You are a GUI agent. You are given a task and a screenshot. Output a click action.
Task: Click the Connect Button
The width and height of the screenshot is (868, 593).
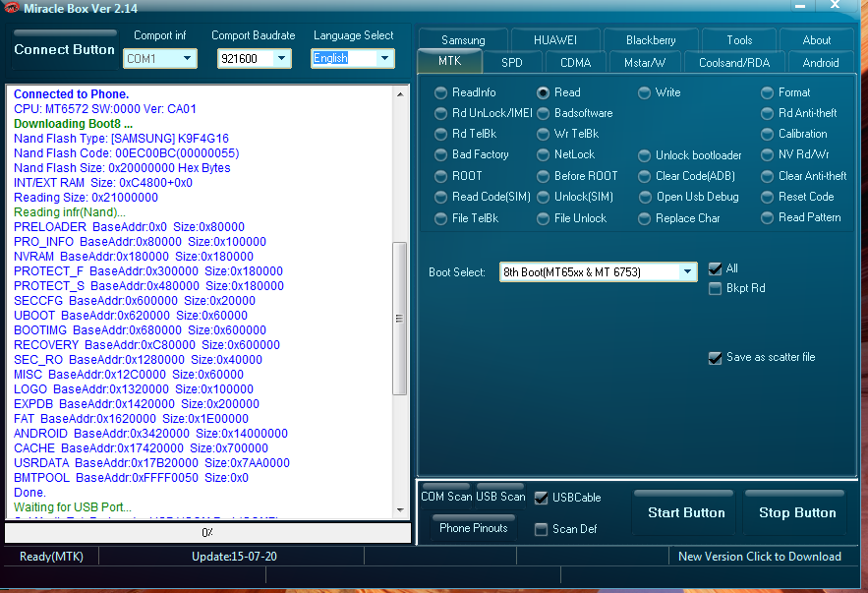click(x=64, y=49)
